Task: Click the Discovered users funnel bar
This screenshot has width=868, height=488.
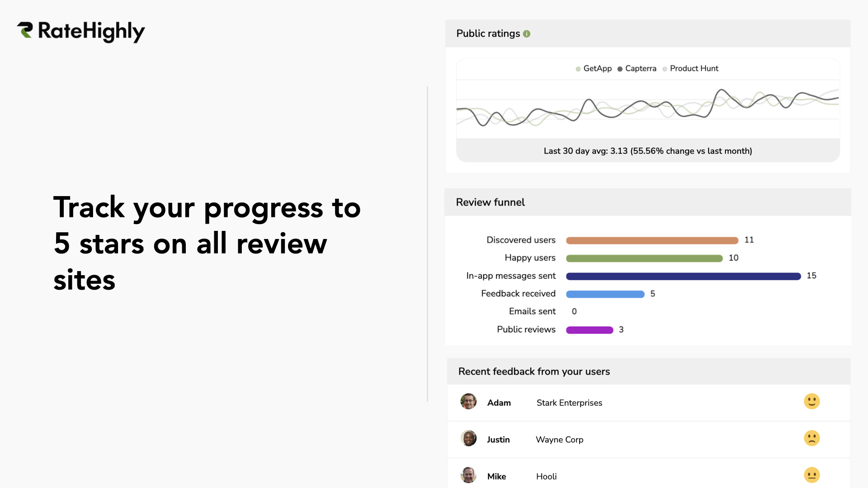Action: (x=651, y=240)
